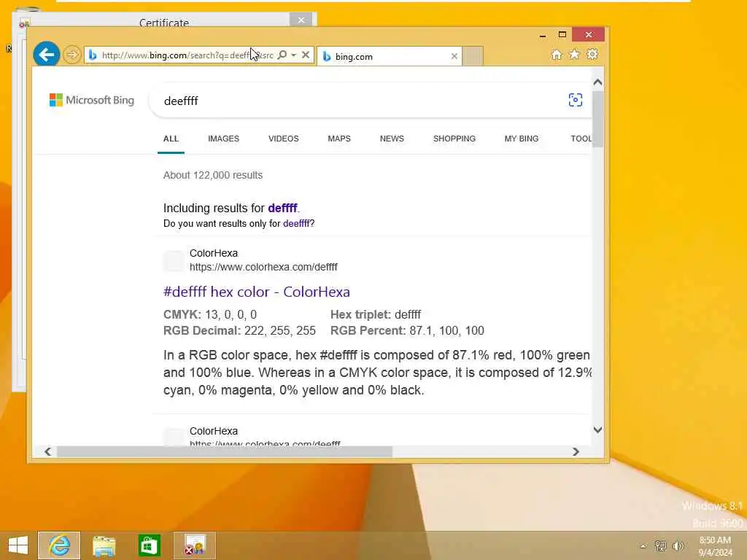Click scroll down arrow on vertical scrollbar
747x560 pixels.
(598, 429)
